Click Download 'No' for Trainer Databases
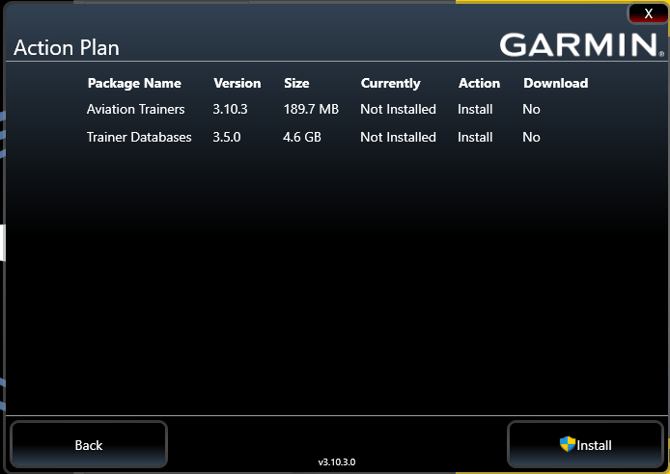Image resolution: width=670 pixels, height=474 pixels. tap(531, 137)
